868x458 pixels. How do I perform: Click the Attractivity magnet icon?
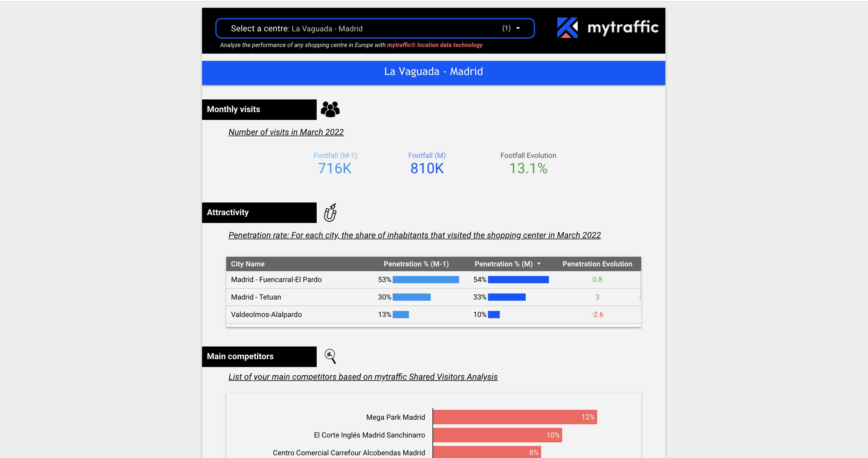coord(330,212)
